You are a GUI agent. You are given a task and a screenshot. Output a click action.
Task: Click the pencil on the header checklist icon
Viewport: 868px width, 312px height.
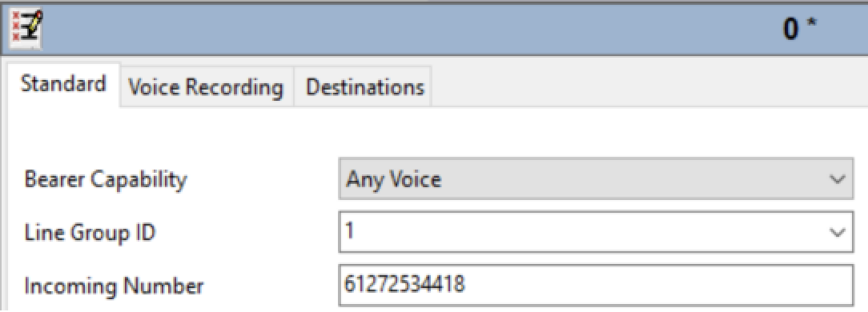point(34,23)
